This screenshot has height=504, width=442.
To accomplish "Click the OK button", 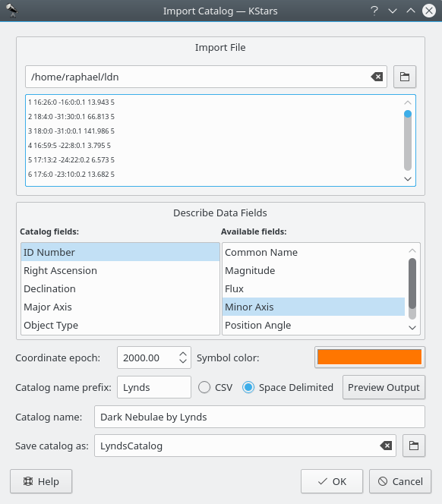I will [332, 481].
